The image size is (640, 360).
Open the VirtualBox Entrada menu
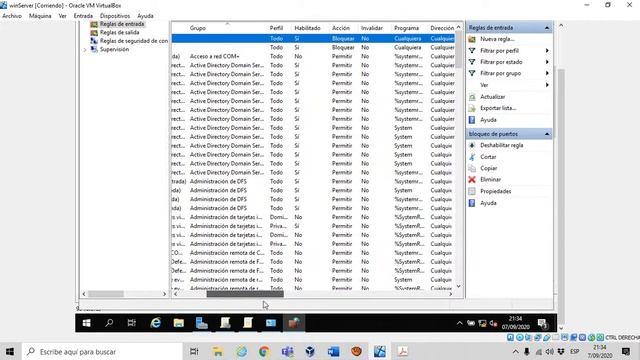[83, 16]
